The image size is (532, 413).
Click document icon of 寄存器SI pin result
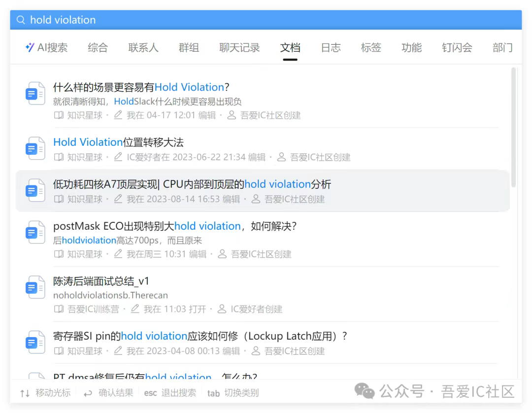(x=35, y=343)
